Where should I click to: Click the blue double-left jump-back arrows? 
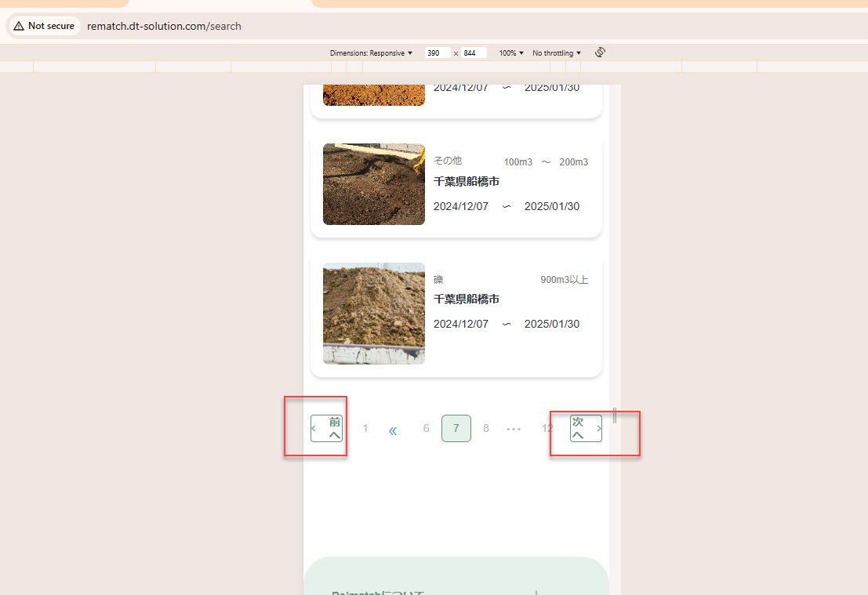(x=393, y=430)
